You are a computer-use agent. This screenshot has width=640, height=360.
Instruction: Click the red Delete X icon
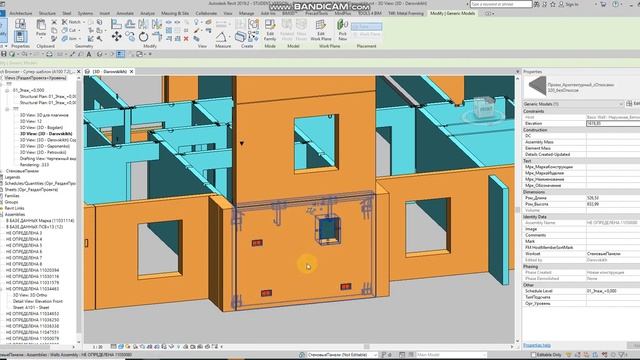tap(186, 39)
